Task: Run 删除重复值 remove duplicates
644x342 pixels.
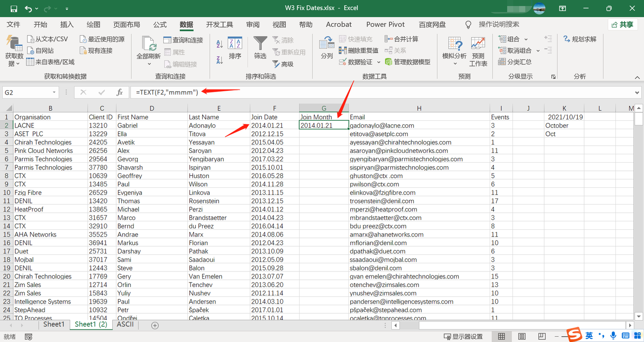Action: pyautogui.click(x=358, y=51)
